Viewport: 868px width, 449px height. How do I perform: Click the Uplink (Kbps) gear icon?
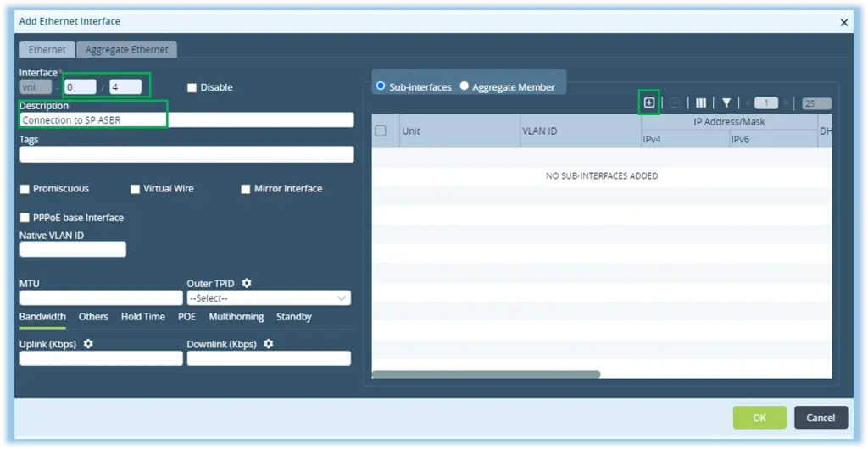[x=88, y=343]
